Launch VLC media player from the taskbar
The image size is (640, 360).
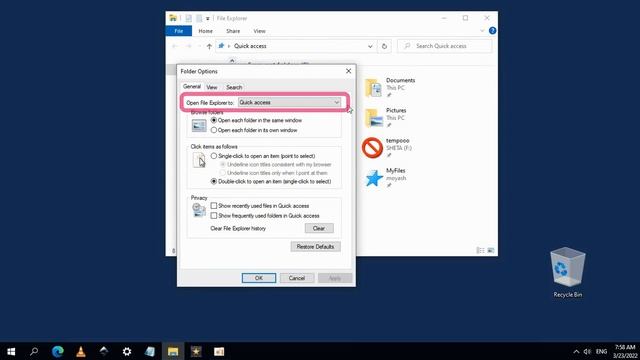pos(81,351)
